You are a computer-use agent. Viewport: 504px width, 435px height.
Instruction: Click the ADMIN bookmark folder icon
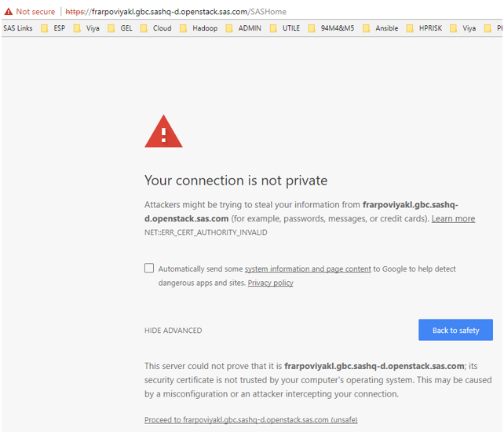point(229,28)
